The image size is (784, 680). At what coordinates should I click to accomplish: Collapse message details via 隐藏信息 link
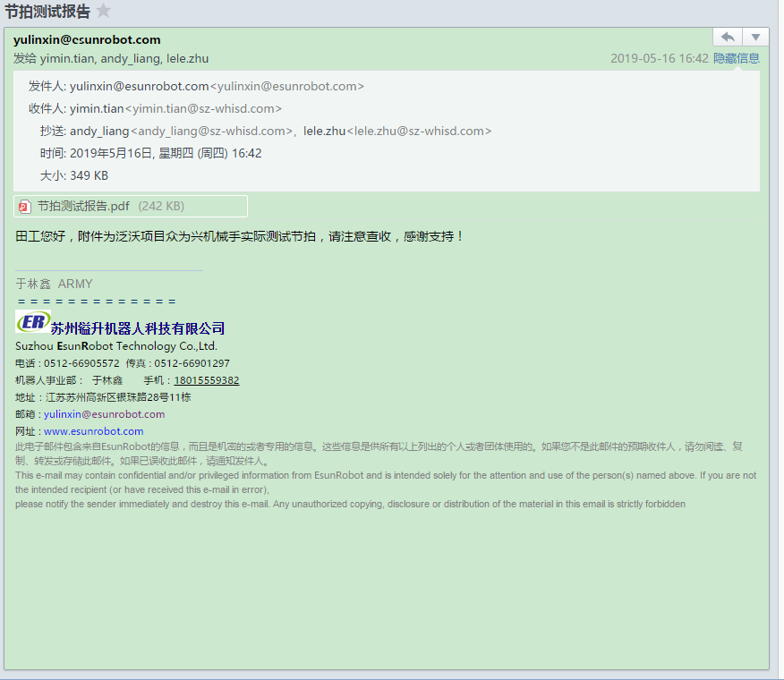point(736,57)
